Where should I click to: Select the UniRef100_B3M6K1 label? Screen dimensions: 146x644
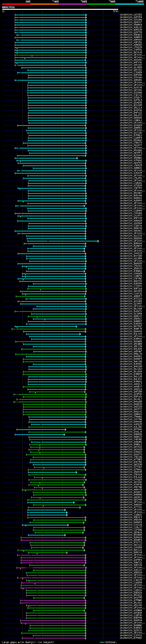pyautogui.click(x=131, y=382)
